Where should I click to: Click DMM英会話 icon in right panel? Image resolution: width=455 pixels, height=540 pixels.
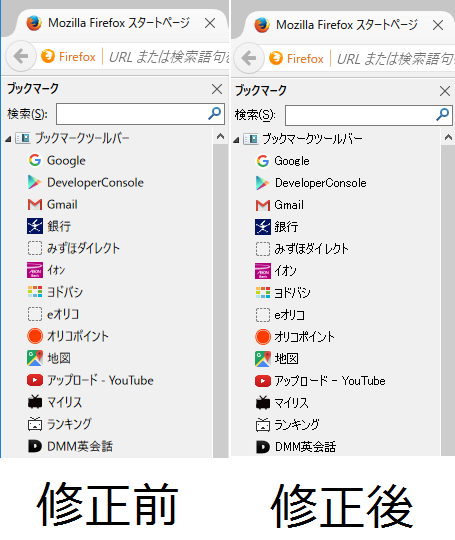[263, 447]
